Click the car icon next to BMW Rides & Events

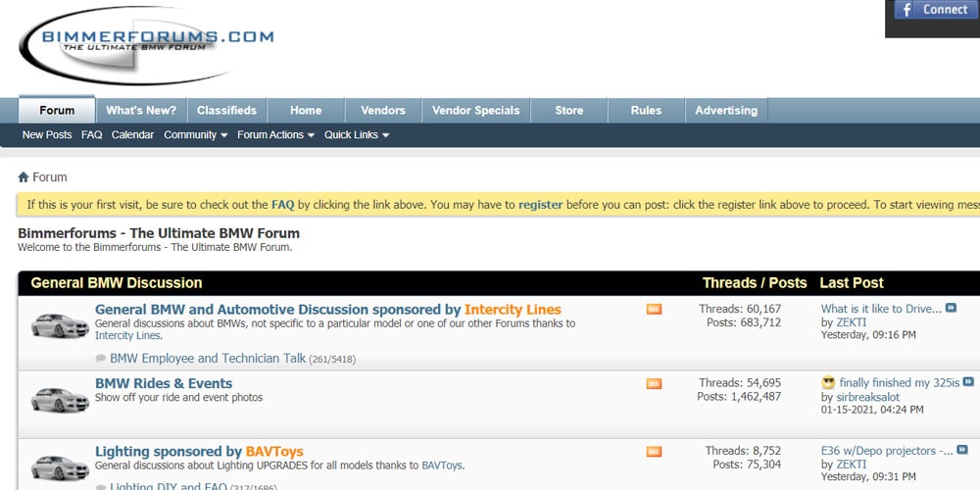point(60,399)
